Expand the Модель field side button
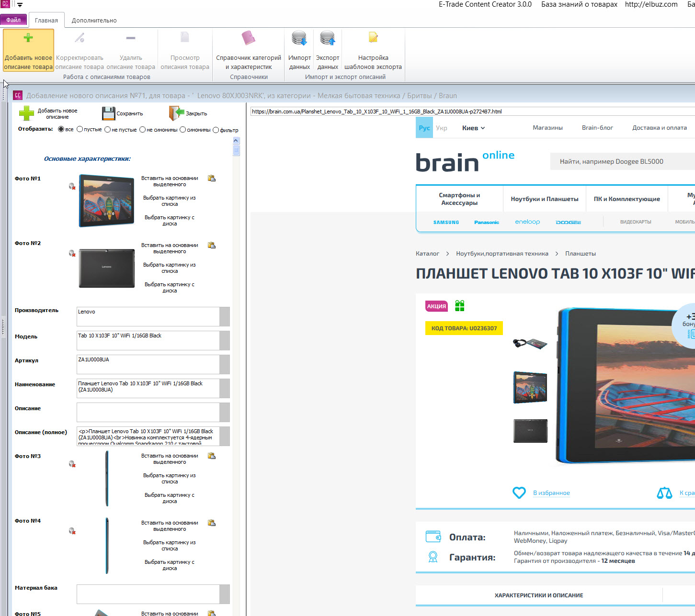This screenshot has width=695, height=616. (x=224, y=340)
